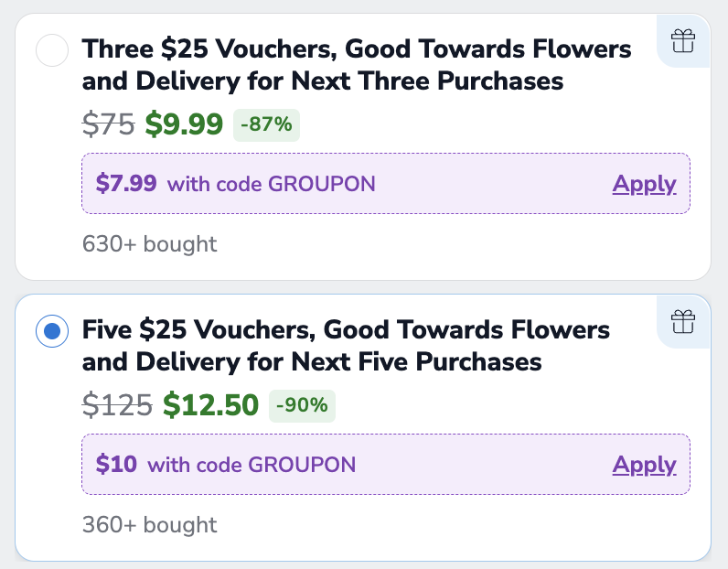
Task: Click "with code GROUPON" beside the $7.99 price
Action: point(271,184)
